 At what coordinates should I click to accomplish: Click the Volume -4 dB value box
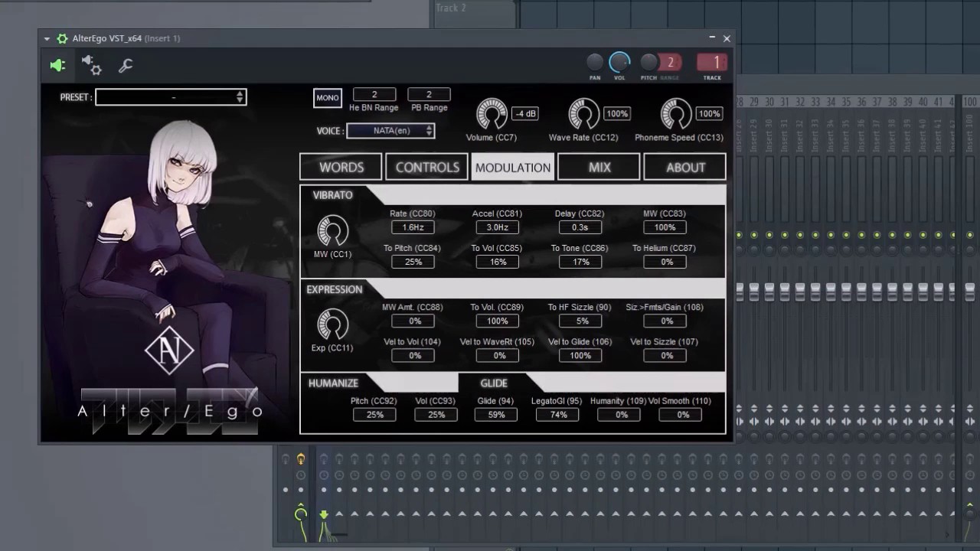(524, 113)
